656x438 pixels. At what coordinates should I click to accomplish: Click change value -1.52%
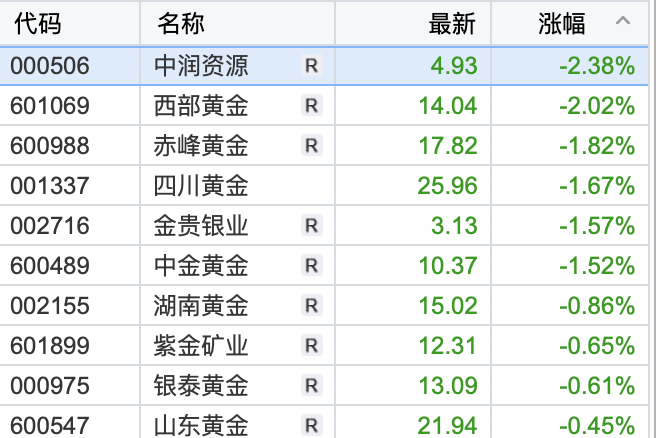pos(597,266)
